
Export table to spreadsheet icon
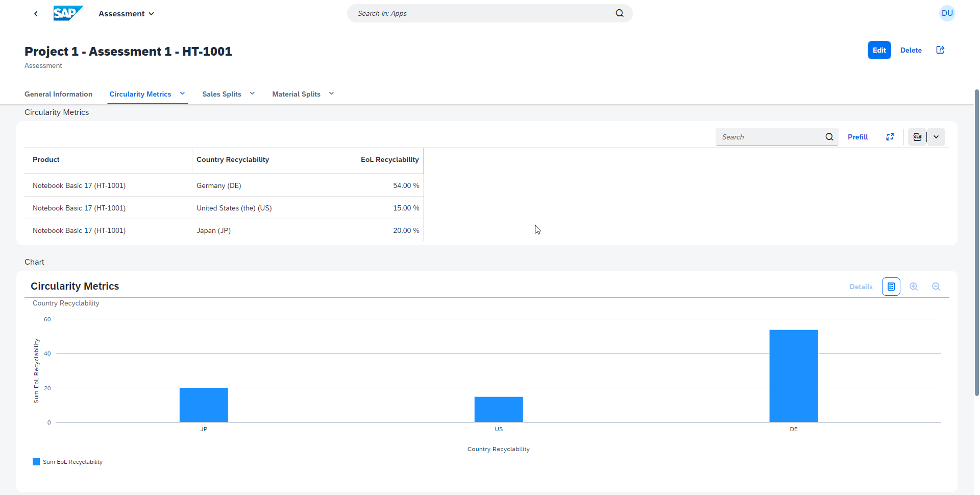(917, 137)
